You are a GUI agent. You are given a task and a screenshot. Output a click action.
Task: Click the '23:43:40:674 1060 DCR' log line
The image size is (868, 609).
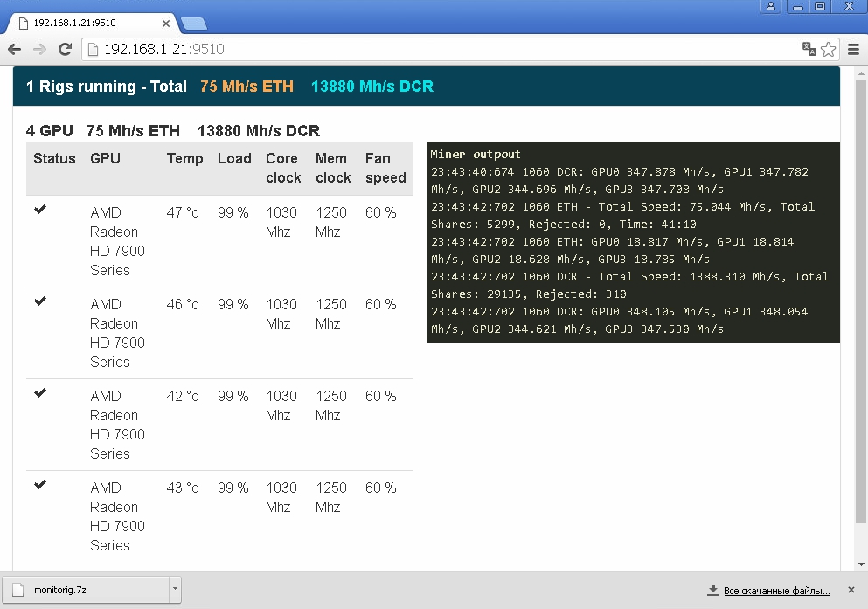(620, 180)
